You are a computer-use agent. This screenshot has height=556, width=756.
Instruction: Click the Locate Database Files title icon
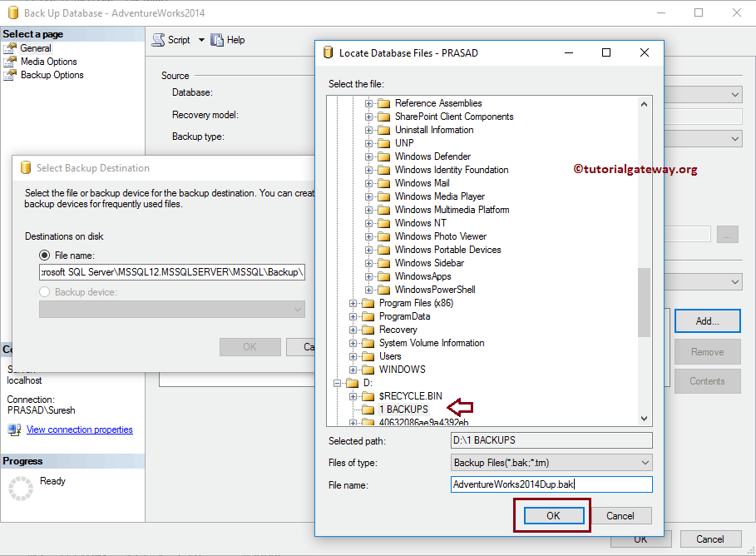(x=328, y=52)
